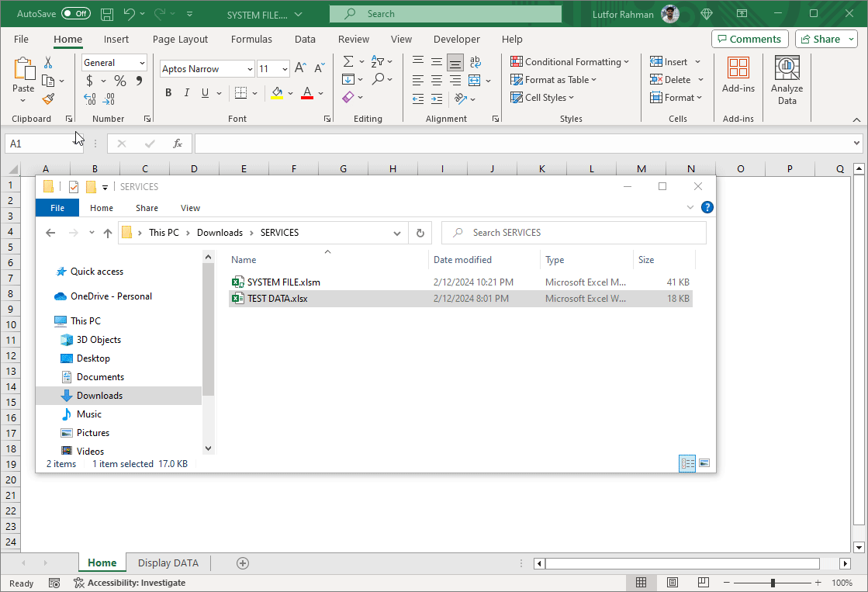This screenshot has width=868, height=592.
Task: Click the AutoSum sigma icon
Action: click(x=348, y=61)
